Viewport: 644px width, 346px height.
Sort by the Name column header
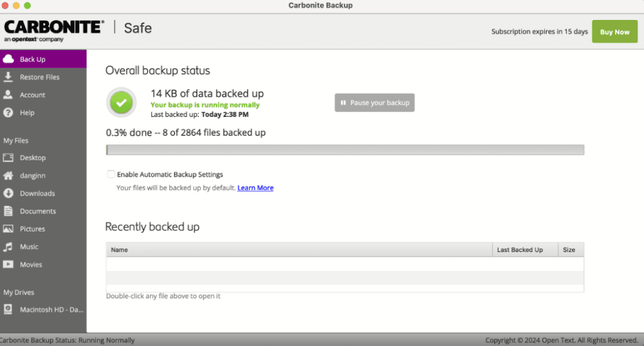pyautogui.click(x=120, y=250)
